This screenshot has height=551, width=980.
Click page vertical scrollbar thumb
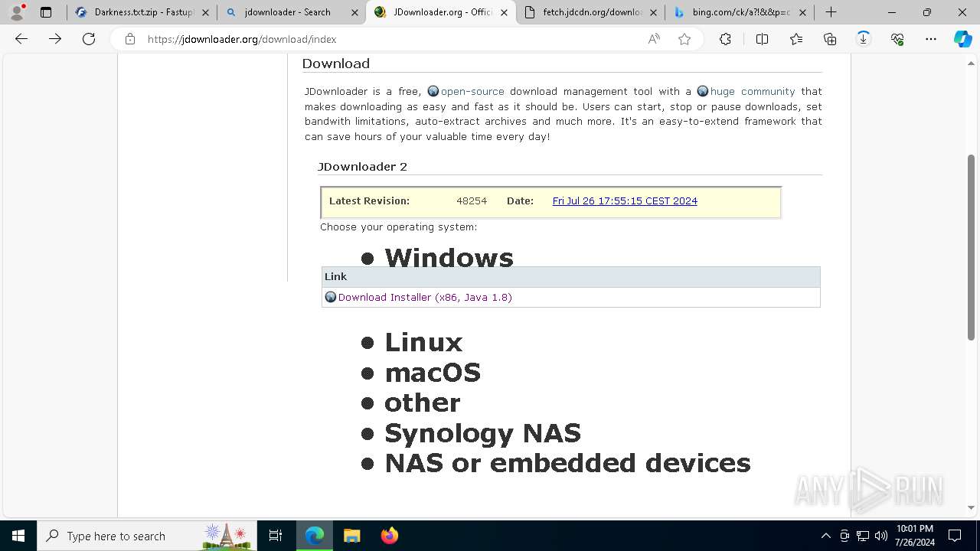click(x=972, y=246)
